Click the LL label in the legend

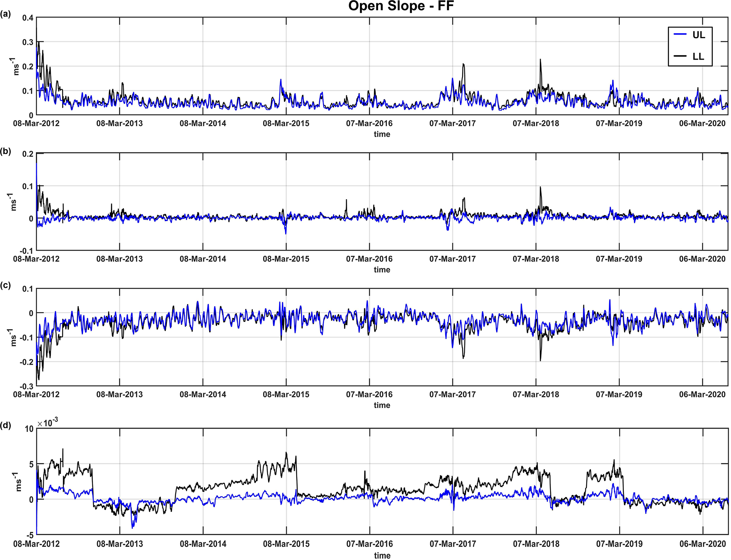coord(698,56)
